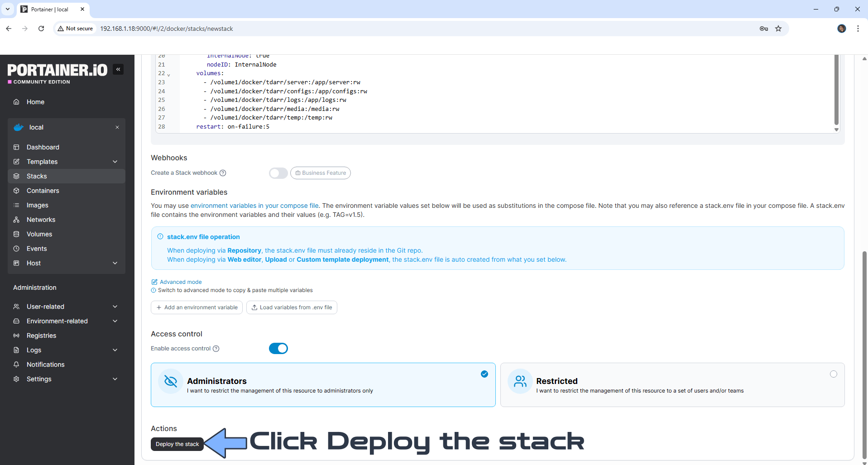Open the environment variables compose file link
This screenshot has height=465, width=868.
click(x=254, y=206)
